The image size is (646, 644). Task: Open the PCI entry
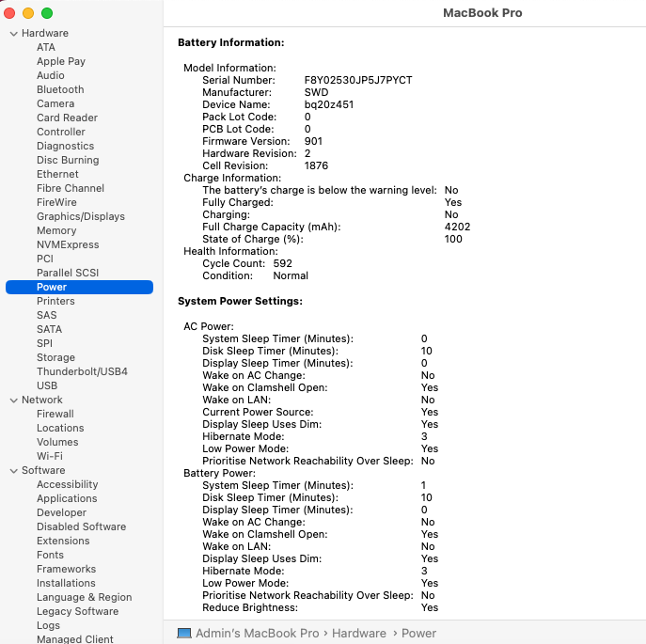tap(45, 259)
